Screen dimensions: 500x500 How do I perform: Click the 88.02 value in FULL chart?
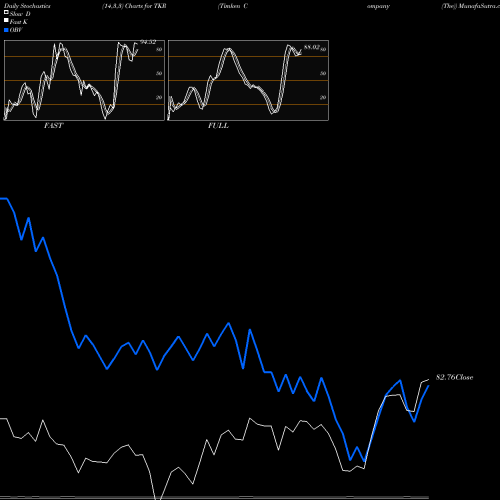(312, 47)
